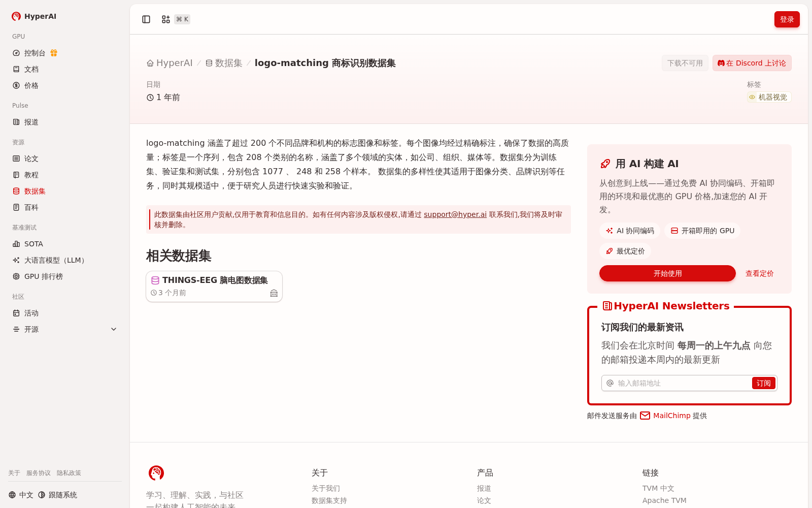Click the '1 年前' date text
Image resolution: width=812 pixels, height=508 pixels.
point(168,98)
